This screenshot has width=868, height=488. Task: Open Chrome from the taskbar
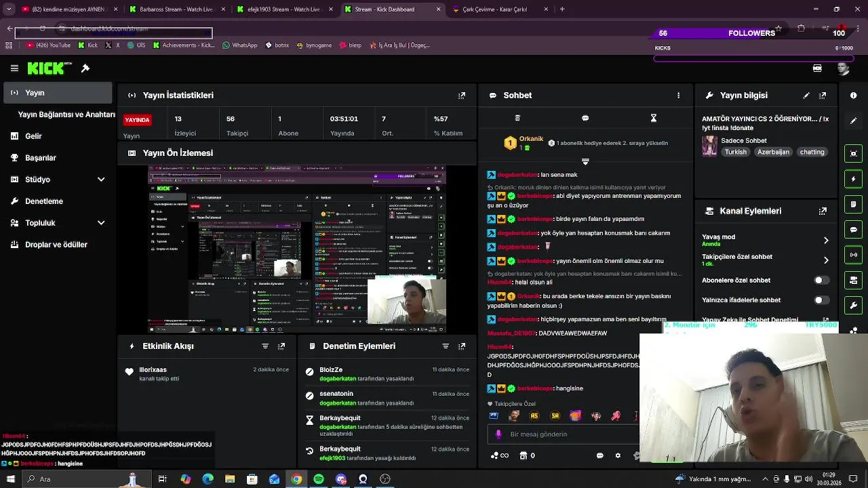click(296, 479)
